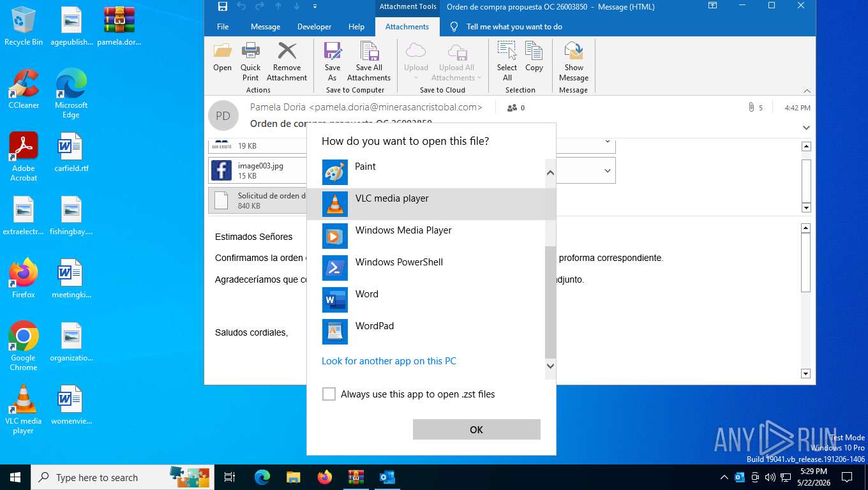Click Edge icon in taskbar
Image resolution: width=868 pixels, height=490 pixels.
pos(262,477)
